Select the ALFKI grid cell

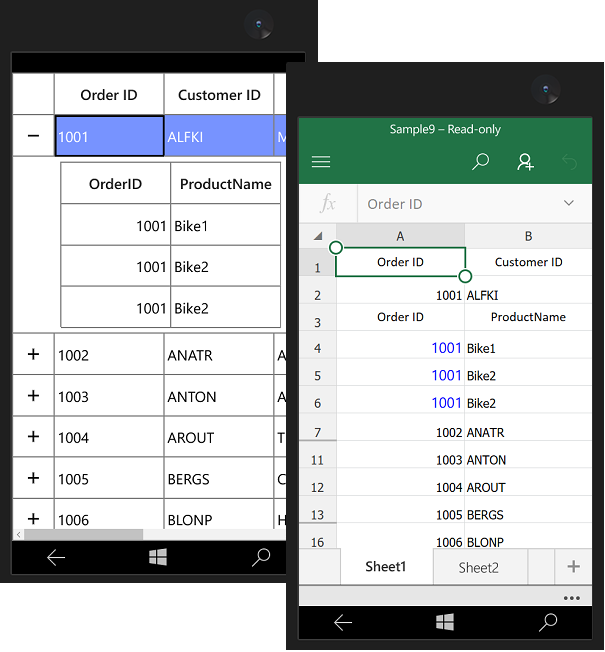click(219, 136)
